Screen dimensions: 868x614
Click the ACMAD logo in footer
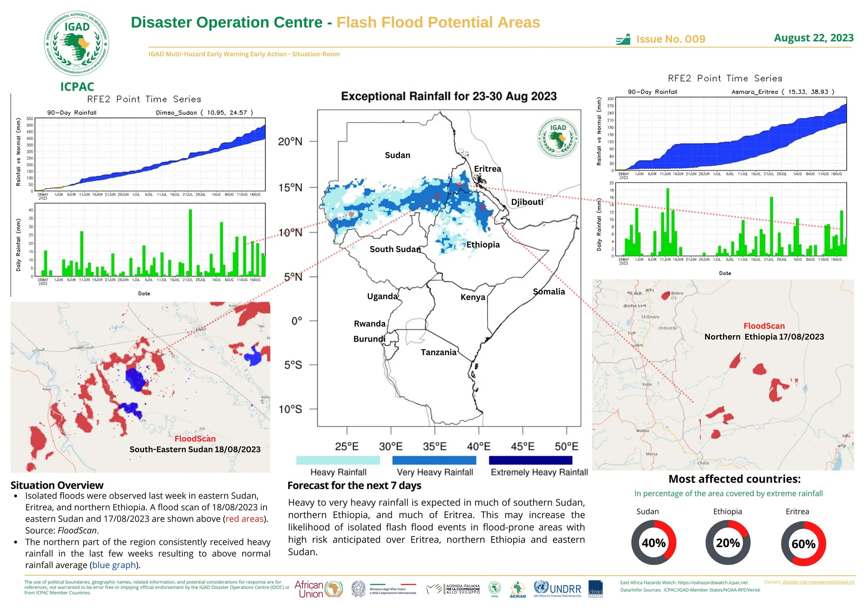pyautogui.click(x=518, y=589)
